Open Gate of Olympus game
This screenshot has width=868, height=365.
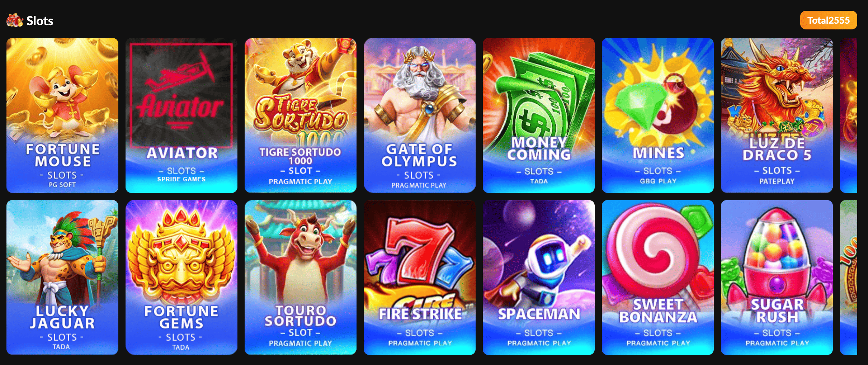coord(420,115)
